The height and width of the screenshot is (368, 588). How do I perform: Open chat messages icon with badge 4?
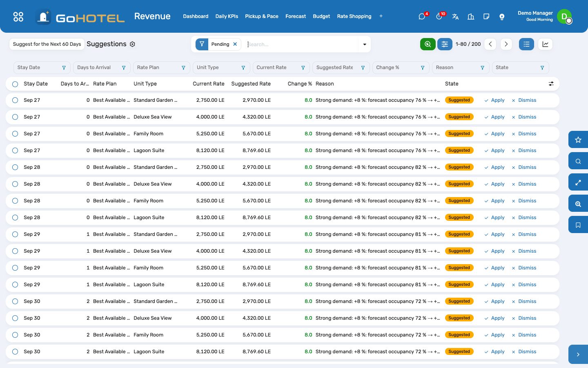(422, 16)
